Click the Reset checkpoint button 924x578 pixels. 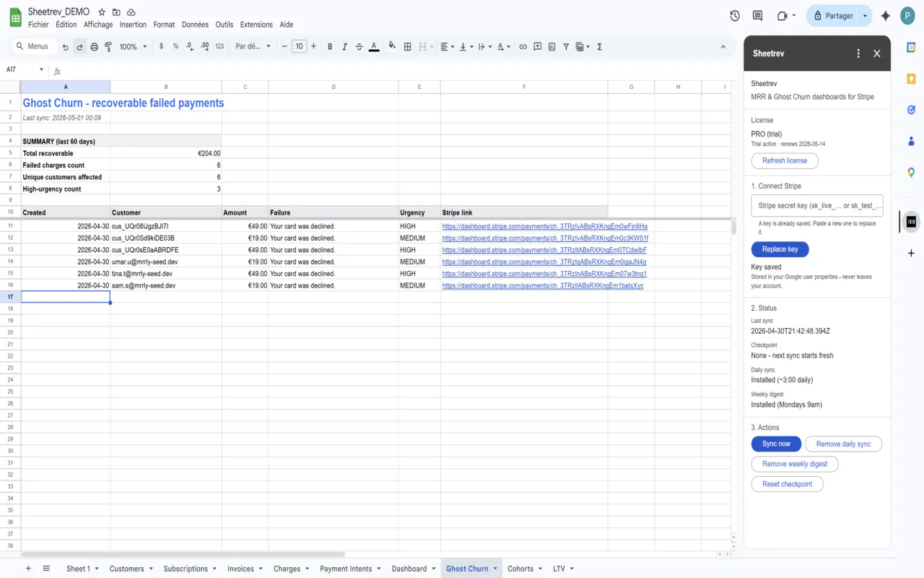pos(787,484)
